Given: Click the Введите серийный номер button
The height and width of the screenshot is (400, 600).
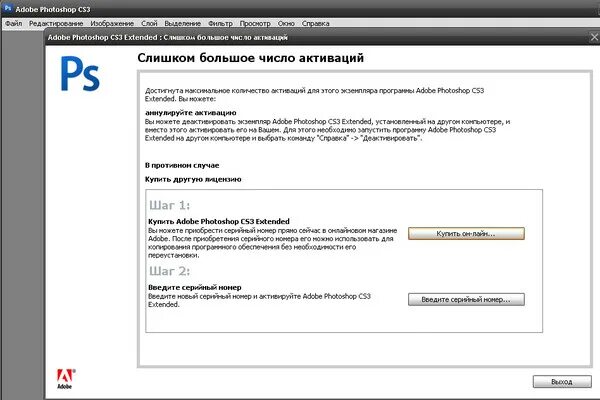Looking at the screenshot, I should 466,299.
